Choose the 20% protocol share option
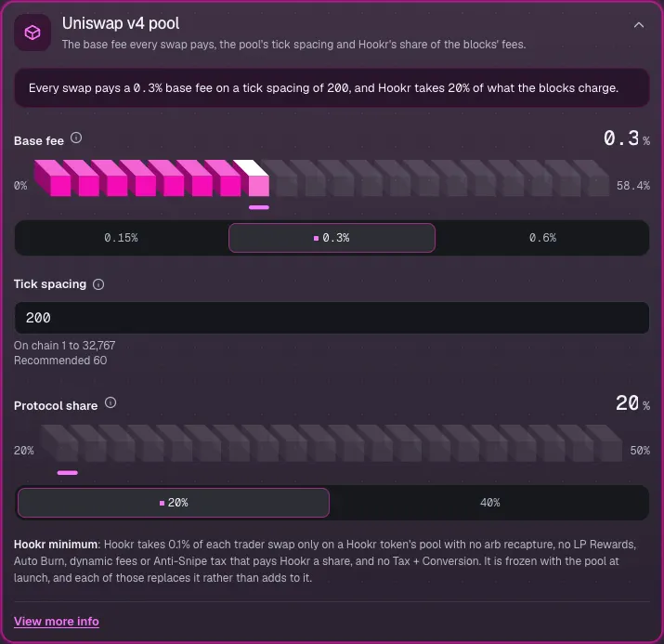664x644 pixels. pos(174,503)
